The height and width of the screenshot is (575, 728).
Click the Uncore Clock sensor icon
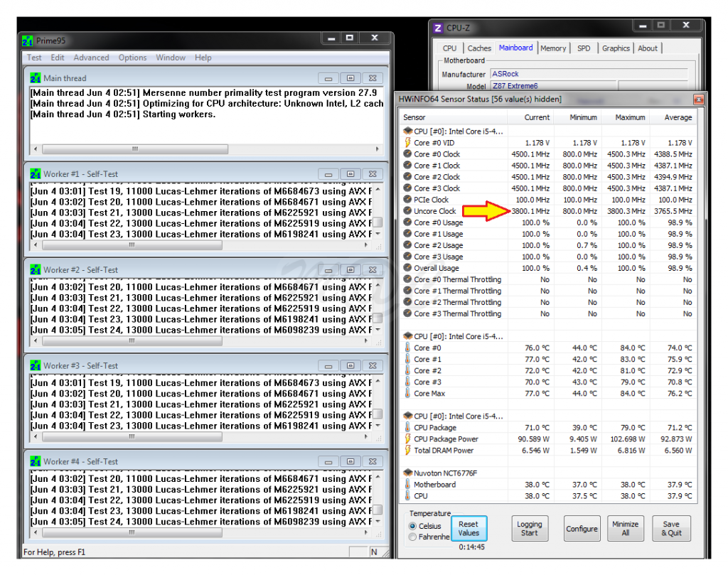[407, 211]
